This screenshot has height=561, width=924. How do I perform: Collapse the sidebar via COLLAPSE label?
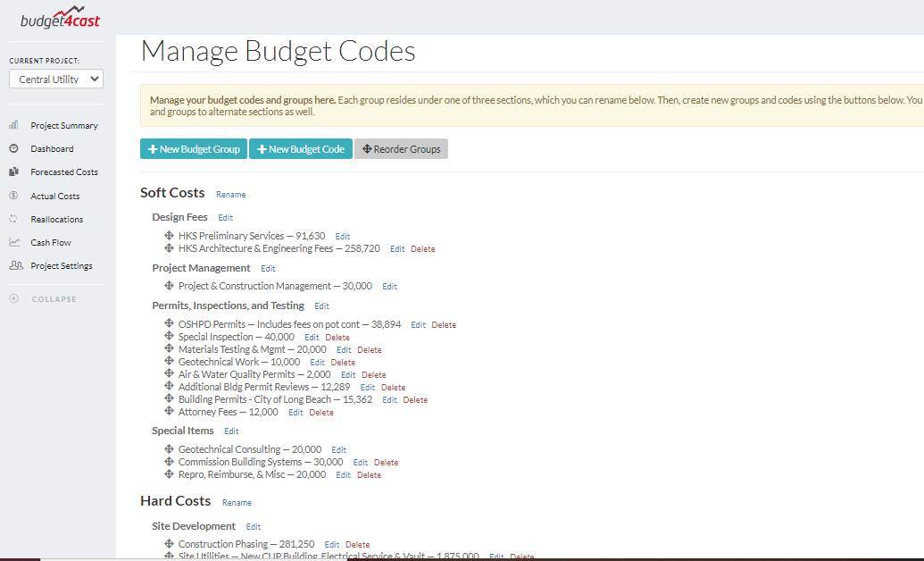click(54, 299)
